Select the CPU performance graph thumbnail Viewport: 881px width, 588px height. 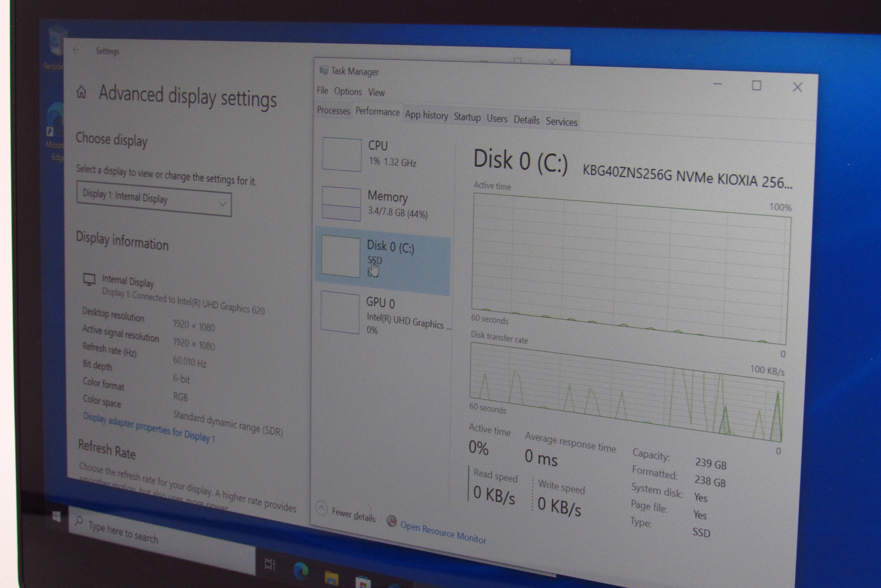[x=342, y=155]
